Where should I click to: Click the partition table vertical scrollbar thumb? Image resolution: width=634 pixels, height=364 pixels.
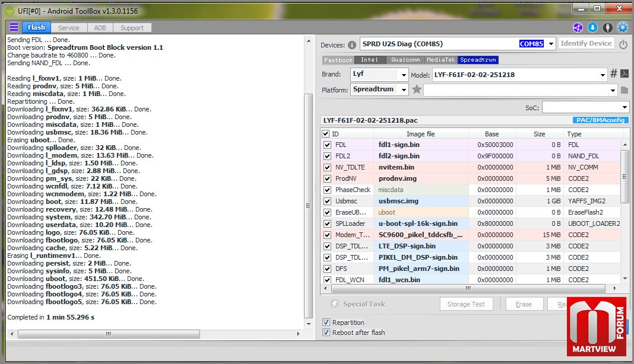pyautogui.click(x=625, y=177)
